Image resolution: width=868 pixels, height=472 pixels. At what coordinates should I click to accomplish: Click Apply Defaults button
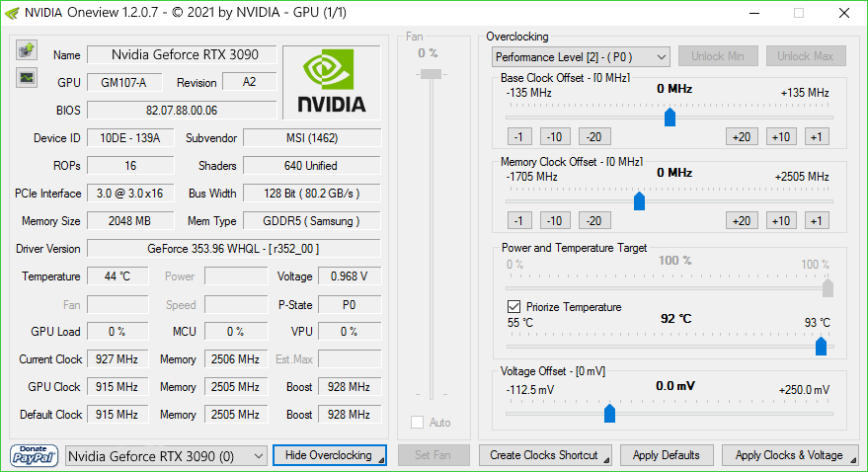(x=667, y=455)
